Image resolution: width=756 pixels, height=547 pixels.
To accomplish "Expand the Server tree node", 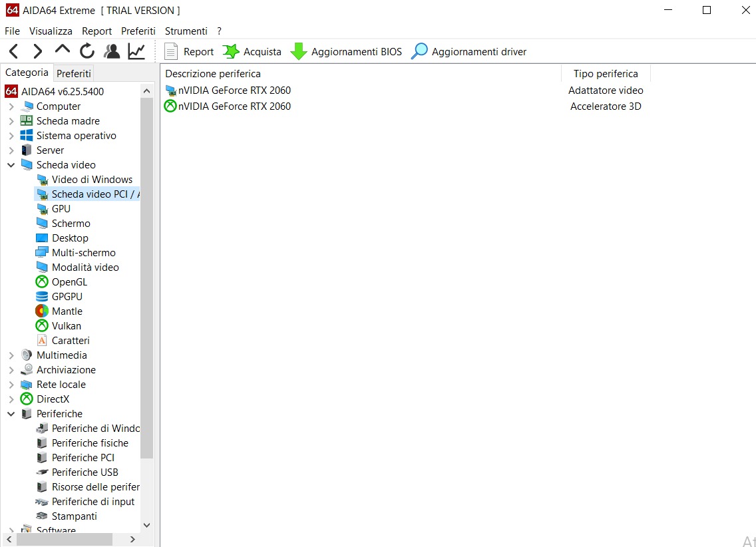I will pyautogui.click(x=11, y=150).
